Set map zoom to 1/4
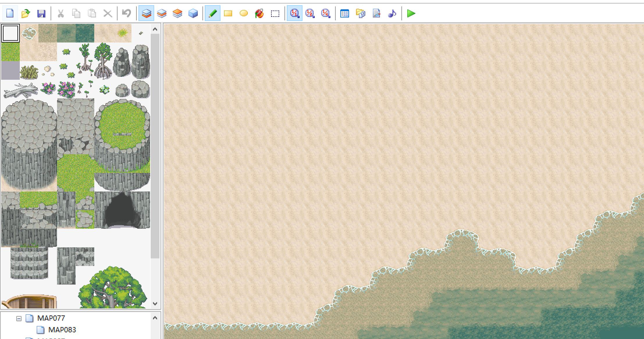Viewport: 644px width, 339px height. [x=326, y=13]
